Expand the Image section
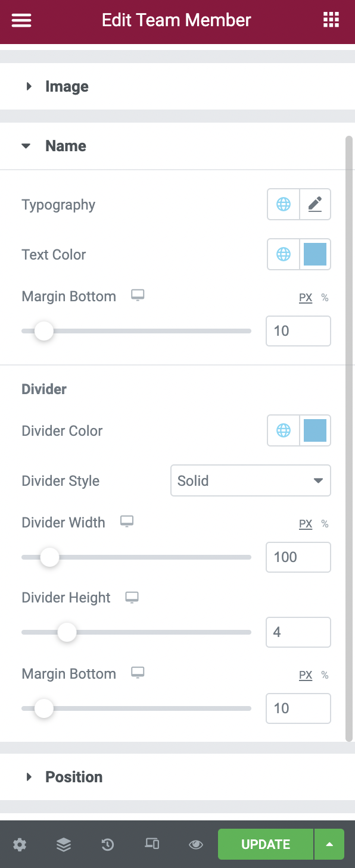This screenshot has width=355, height=868. [67, 86]
